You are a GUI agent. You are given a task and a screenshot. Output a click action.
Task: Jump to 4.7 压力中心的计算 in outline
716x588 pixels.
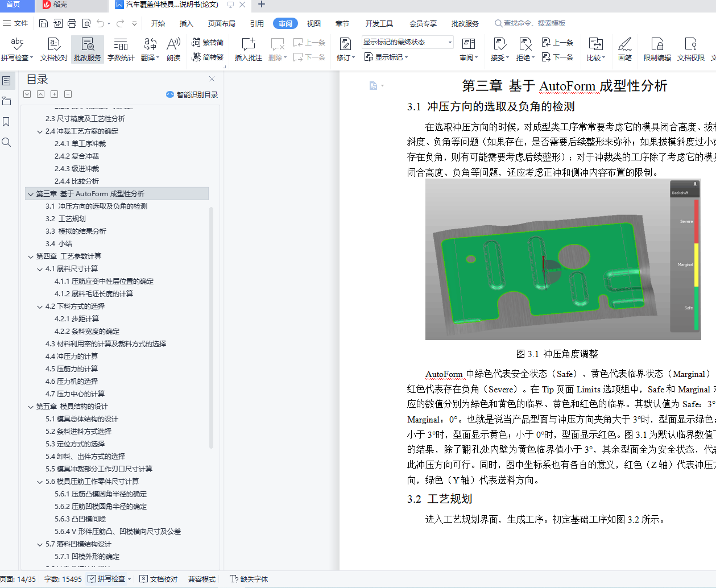75,394
